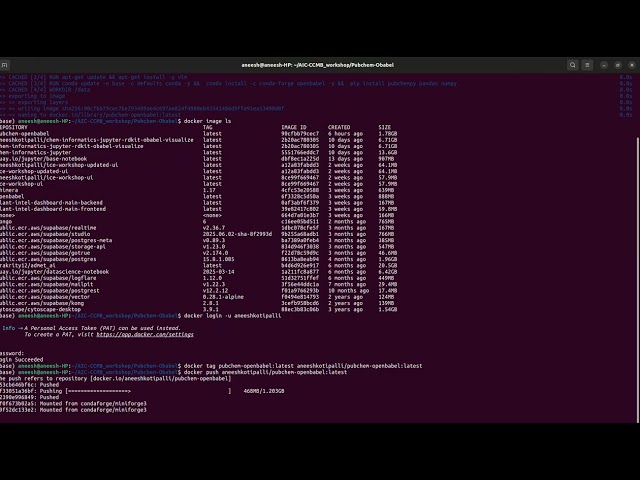Image resolution: width=640 pixels, height=480 pixels.
Task: Click the 'writing image sha256' build output line
Action: 142,109
